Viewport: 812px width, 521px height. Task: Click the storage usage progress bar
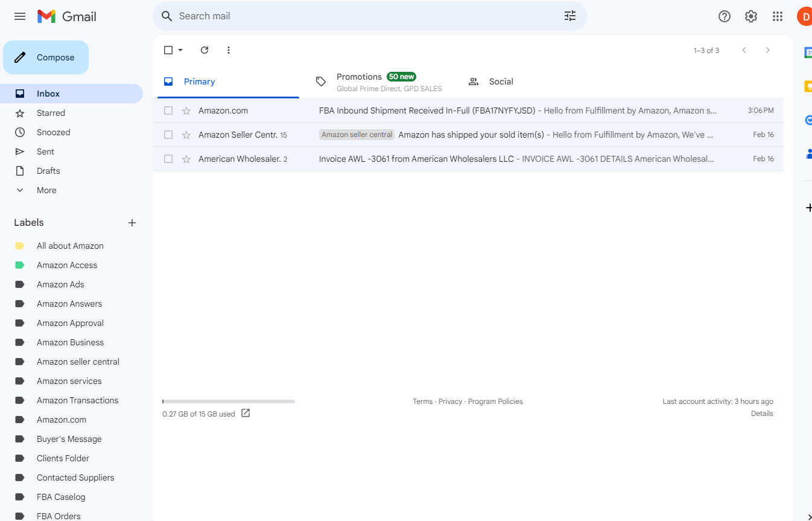point(229,401)
